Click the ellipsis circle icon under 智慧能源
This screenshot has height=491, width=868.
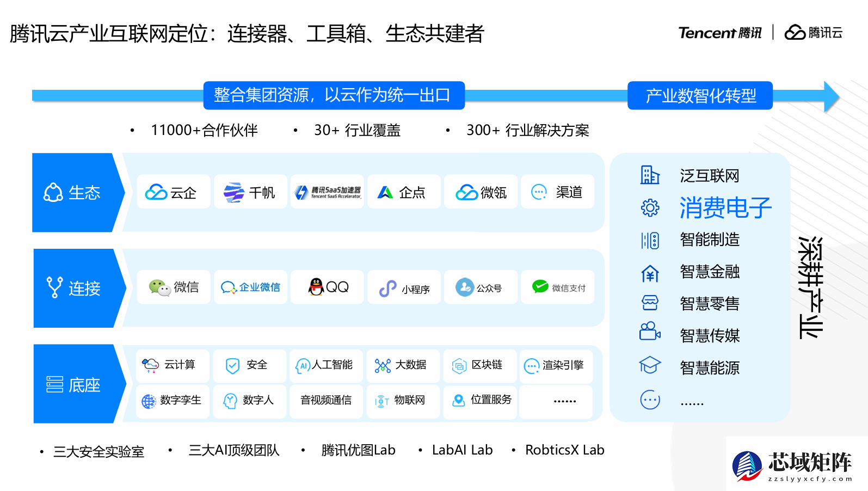(x=650, y=400)
